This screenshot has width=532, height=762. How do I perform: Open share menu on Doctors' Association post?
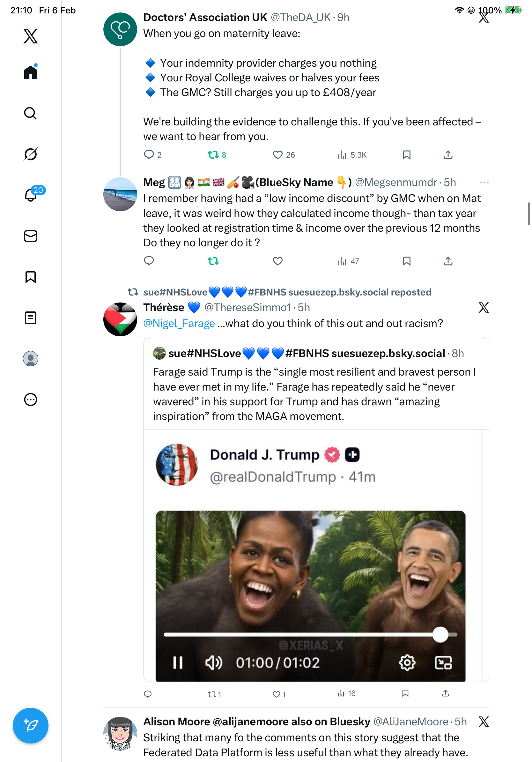(x=448, y=155)
